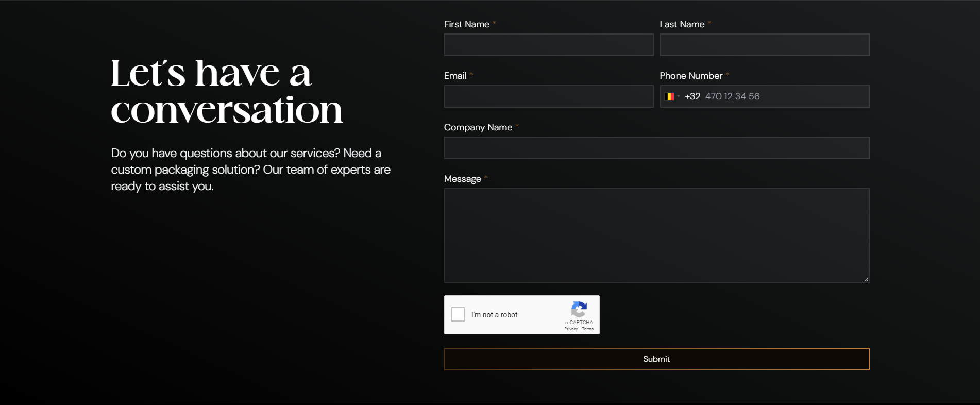The image size is (980, 405).
Task: Click inside the Message text area
Action: pyautogui.click(x=656, y=235)
